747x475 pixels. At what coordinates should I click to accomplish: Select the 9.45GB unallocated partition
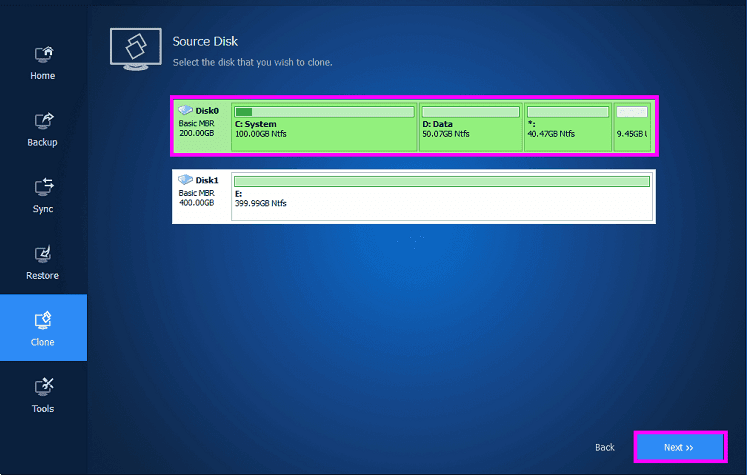point(632,127)
